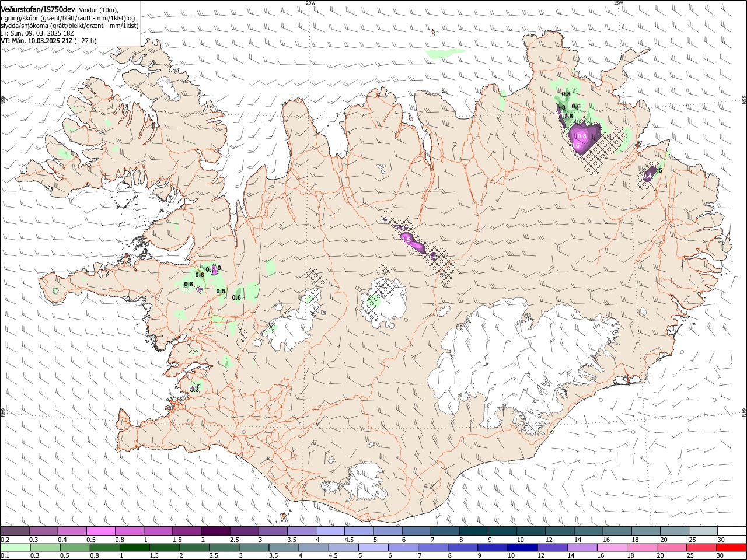The height and width of the screenshot is (560, 747).
Task: Select the navy blue 10–12 bottom-row swatch
Action: tap(523, 547)
